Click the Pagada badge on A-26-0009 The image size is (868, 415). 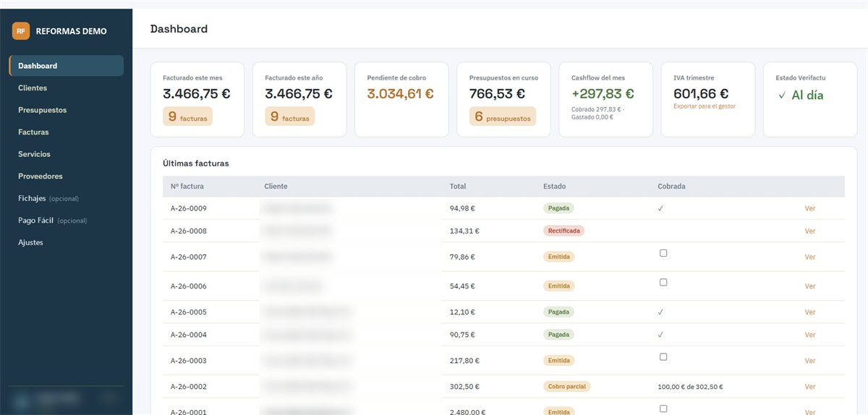click(x=559, y=208)
